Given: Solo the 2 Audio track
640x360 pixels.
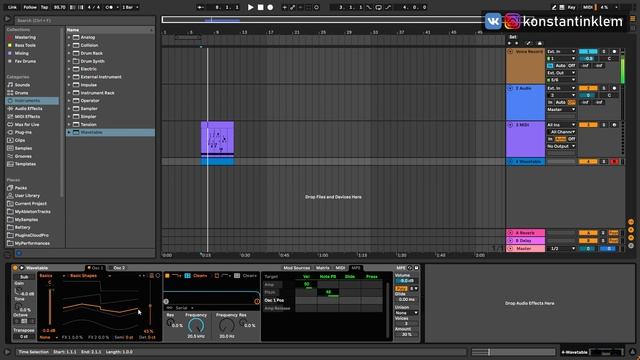Looking at the screenshot, I should pos(604,88).
